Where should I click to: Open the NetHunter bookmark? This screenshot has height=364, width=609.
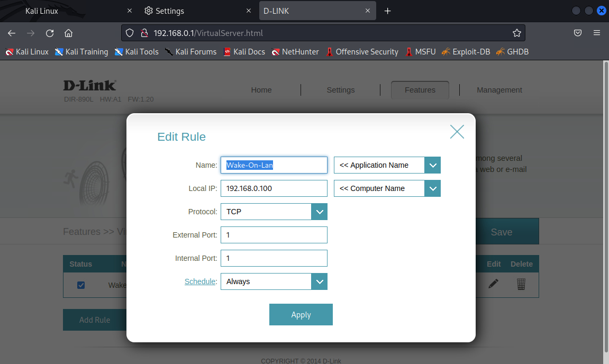pos(295,52)
